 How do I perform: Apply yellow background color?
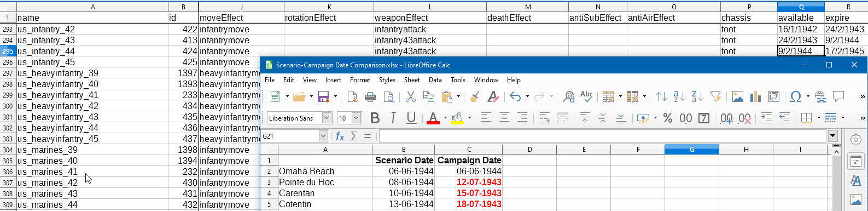[x=457, y=118]
